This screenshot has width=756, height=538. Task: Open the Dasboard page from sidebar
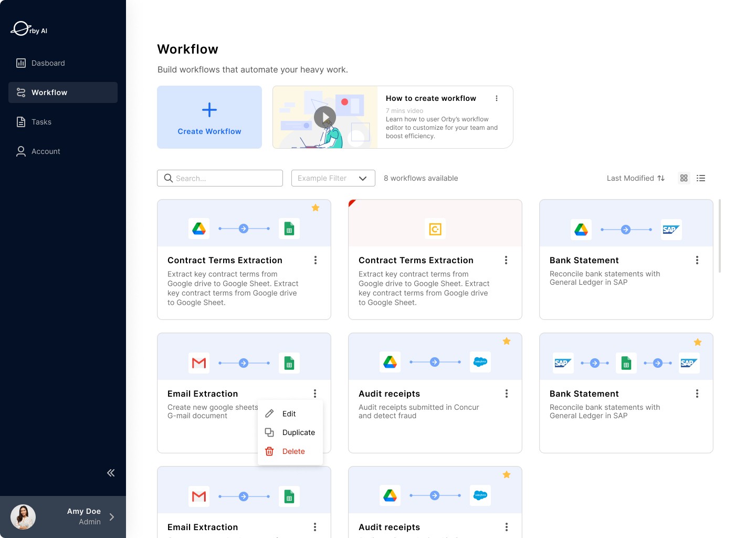pyautogui.click(x=63, y=63)
